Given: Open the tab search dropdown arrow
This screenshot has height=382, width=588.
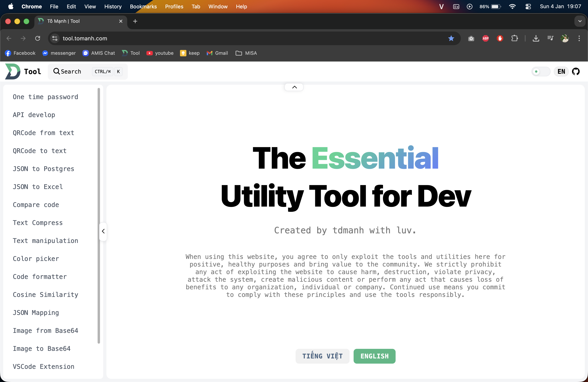Looking at the screenshot, I should pyautogui.click(x=580, y=21).
